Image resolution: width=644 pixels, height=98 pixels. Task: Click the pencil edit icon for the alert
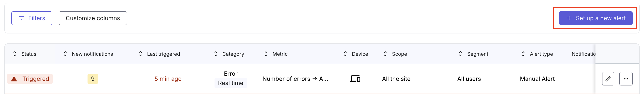click(x=608, y=79)
